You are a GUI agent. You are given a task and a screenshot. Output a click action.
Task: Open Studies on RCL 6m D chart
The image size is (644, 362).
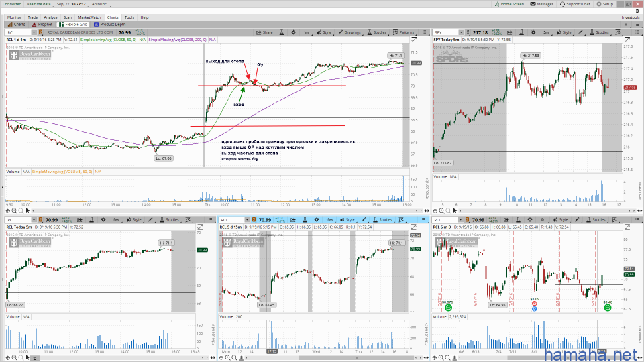[x=596, y=220]
